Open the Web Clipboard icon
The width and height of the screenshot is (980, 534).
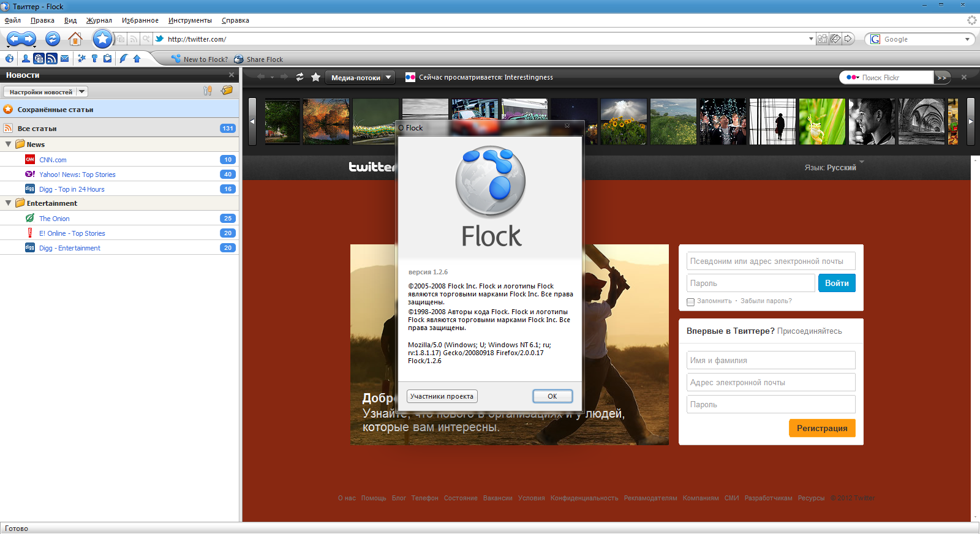(x=107, y=59)
